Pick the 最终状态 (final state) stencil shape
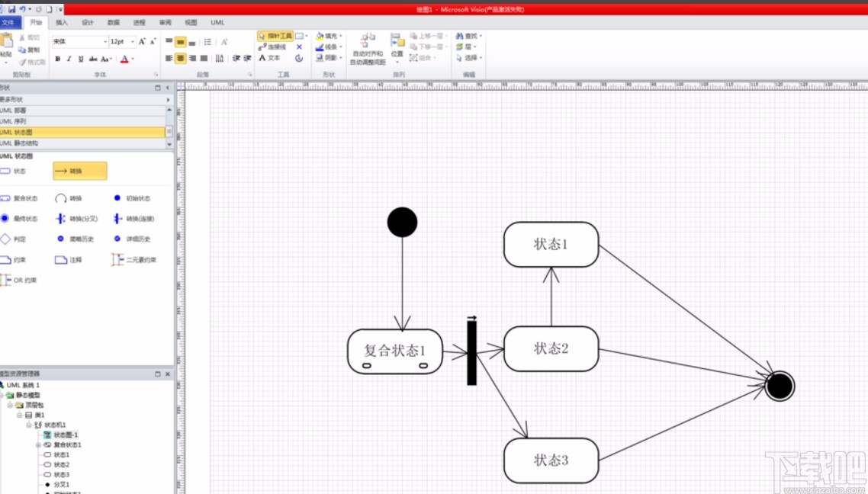 click(19, 219)
